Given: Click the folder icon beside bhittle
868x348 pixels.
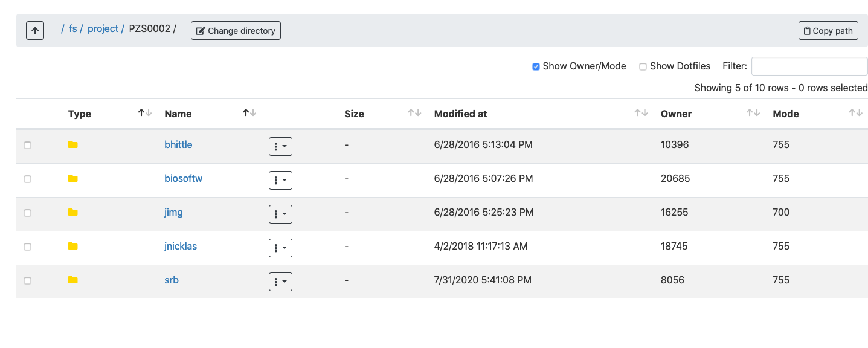Looking at the screenshot, I should point(72,145).
